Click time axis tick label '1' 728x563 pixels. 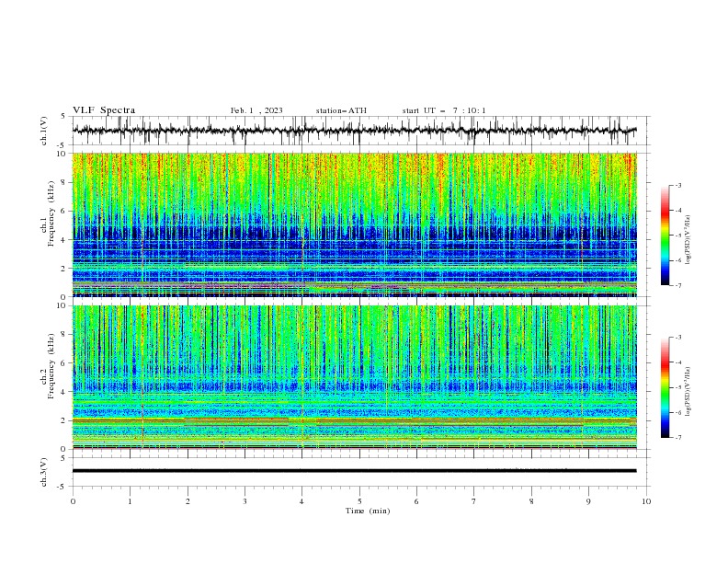(131, 501)
